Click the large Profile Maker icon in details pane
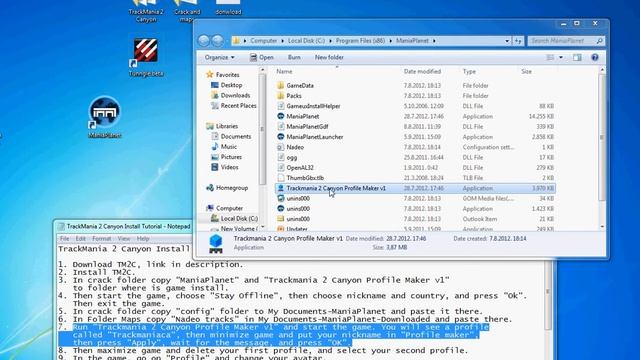The height and width of the screenshot is (360, 640). [216, 243]
